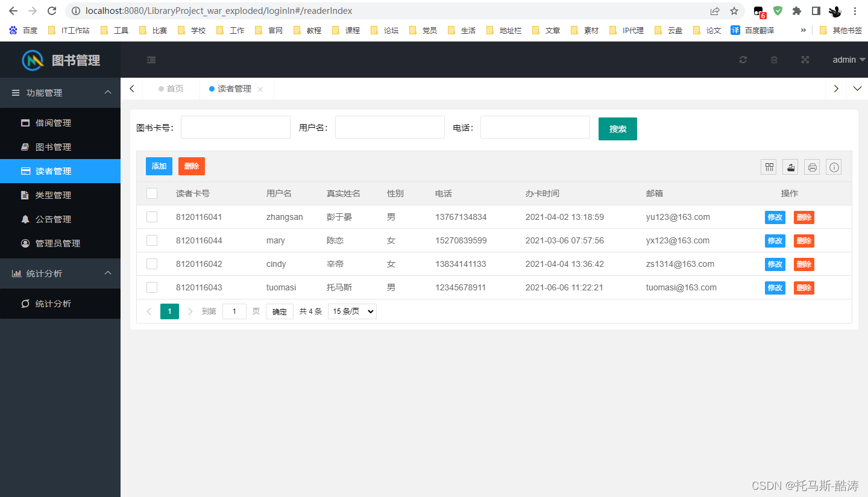
Task: Click the info icon in table toolbar
Action: point(834,167)
